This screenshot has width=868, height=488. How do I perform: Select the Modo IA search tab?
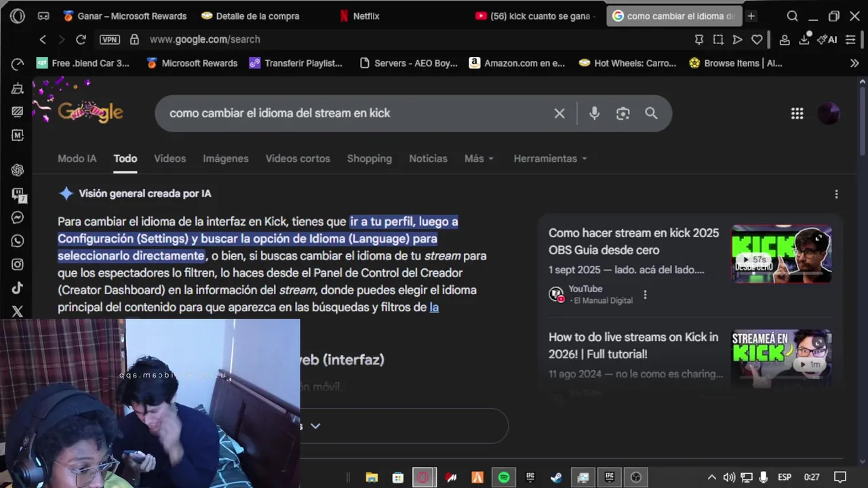coord(77,159)
